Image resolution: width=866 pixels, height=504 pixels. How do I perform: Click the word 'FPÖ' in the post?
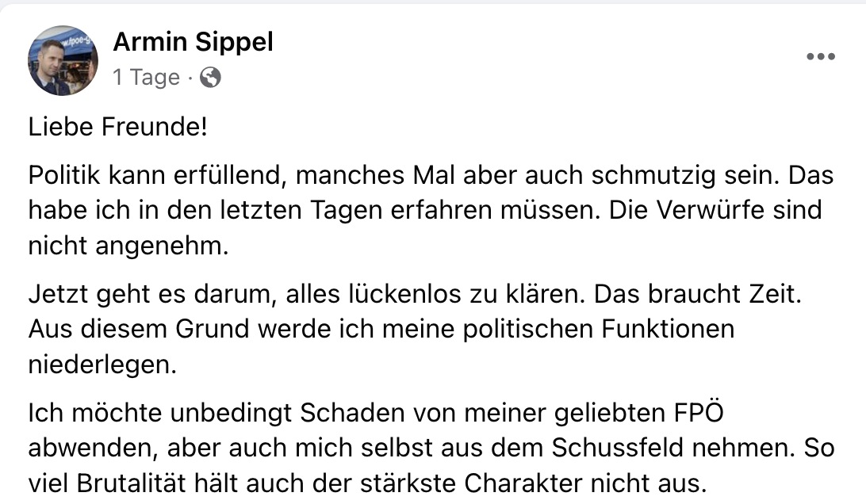coord(699,413)
